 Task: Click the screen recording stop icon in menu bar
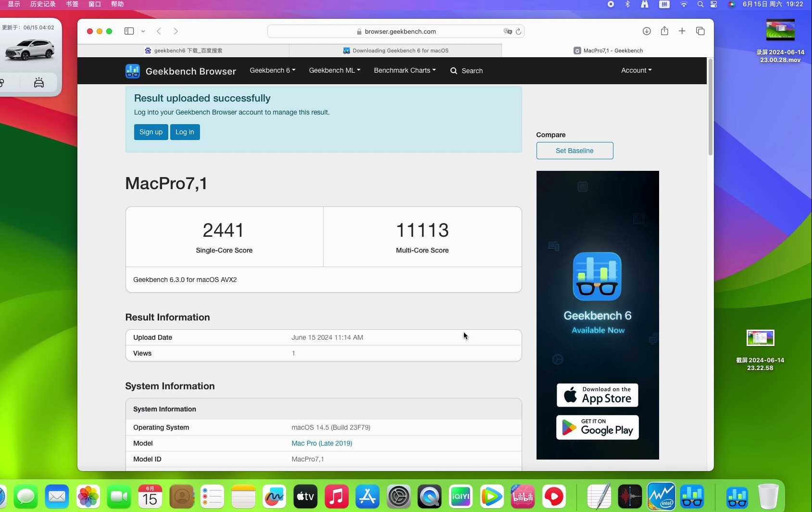[x=611, y=4]
